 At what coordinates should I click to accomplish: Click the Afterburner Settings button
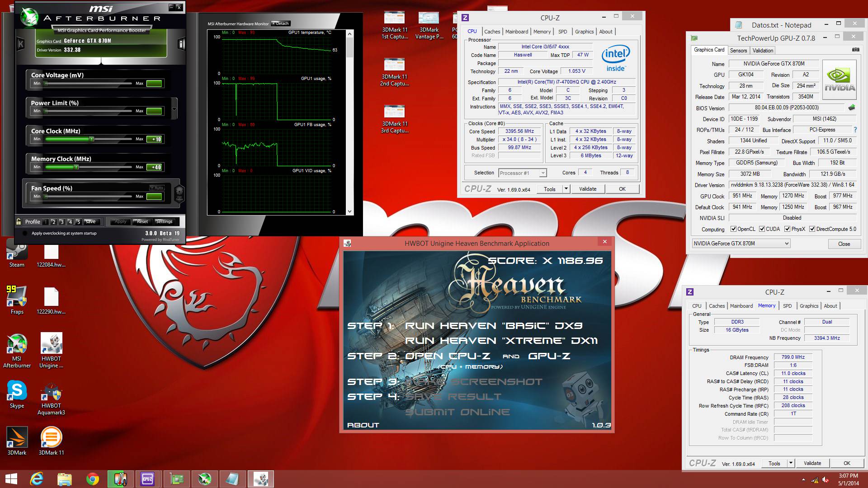[x=164, y=222]
